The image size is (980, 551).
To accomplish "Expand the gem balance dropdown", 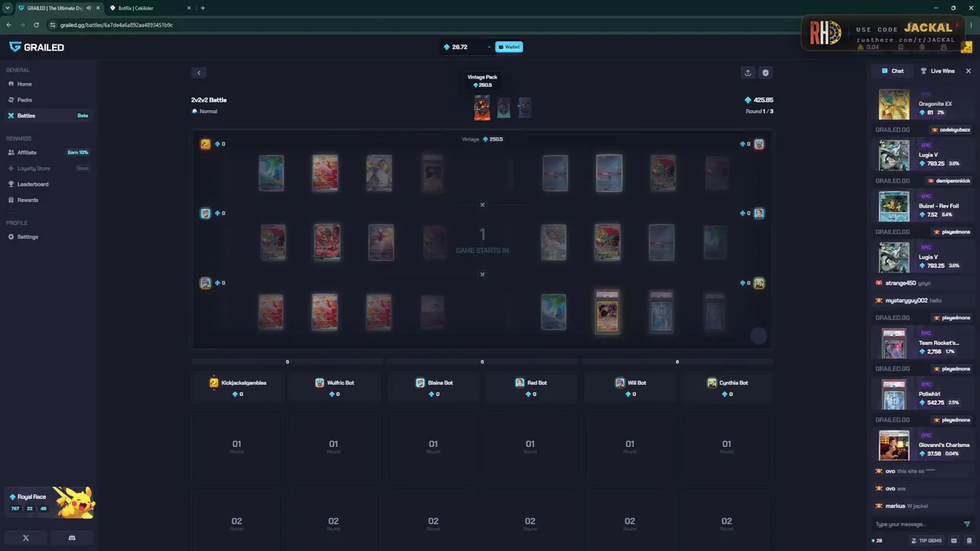I will [489, 47].
